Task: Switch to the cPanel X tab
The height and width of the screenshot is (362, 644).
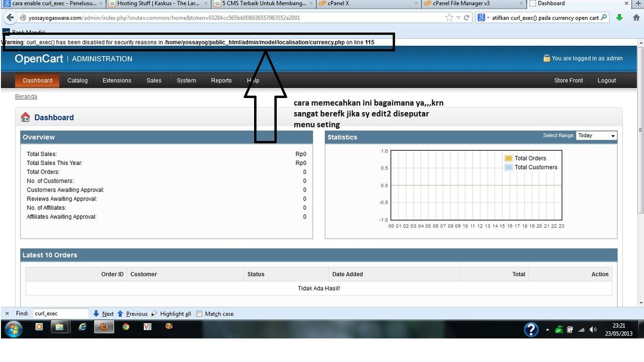Action: tap(369, 4)
